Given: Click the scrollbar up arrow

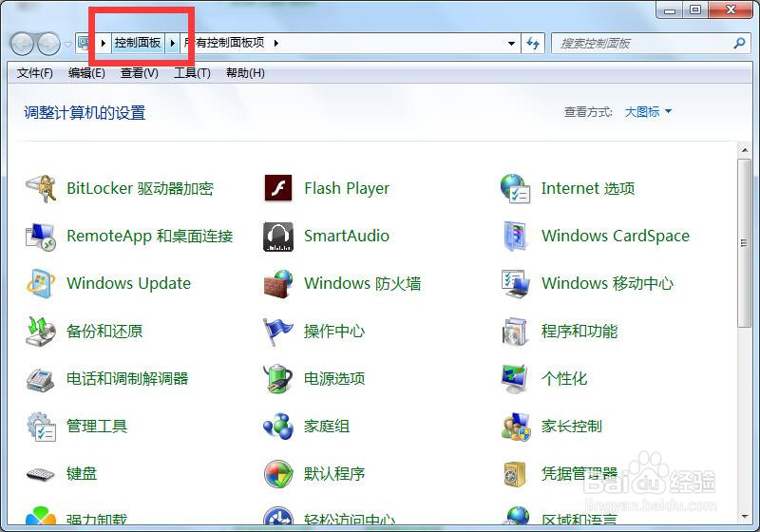Looking at the screenshot, I should [x=745, y=150].
